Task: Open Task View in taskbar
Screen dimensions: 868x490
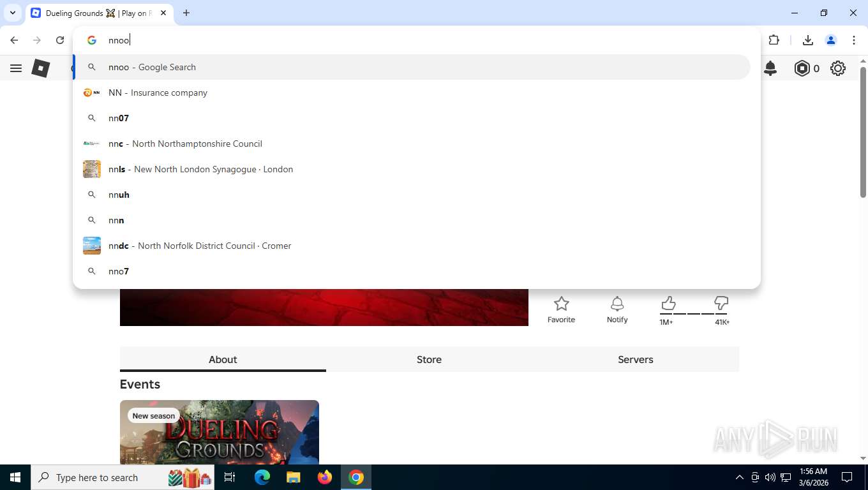Action: click(x=230, y=477)
